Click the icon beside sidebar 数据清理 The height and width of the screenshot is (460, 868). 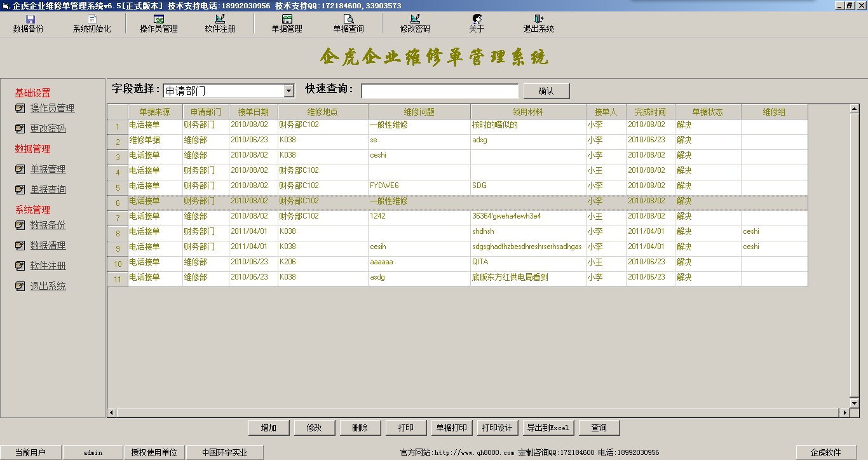click(x=20, y=245)
